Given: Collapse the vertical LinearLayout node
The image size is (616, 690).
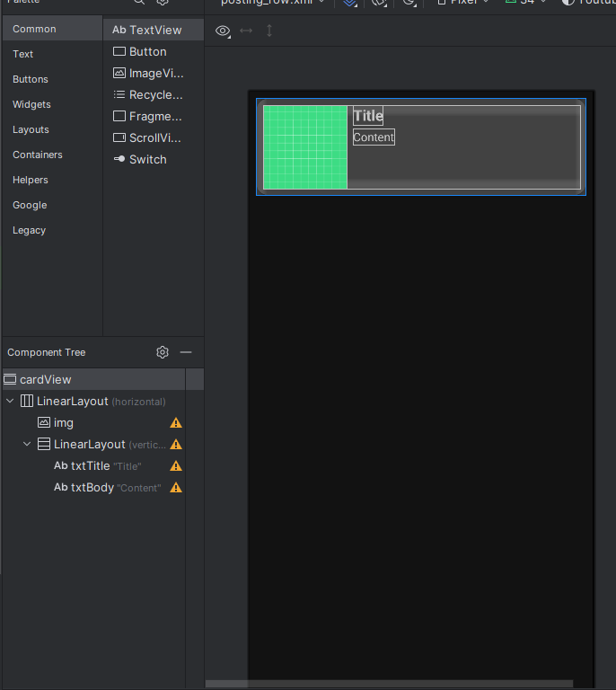Looking at the screenshot, I should 27,444.
